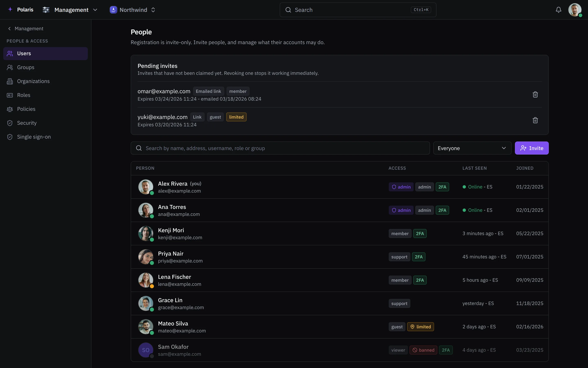This screenshot has height=368, width=588.
Task: Open the notifications bell
Action: point(558,10)
